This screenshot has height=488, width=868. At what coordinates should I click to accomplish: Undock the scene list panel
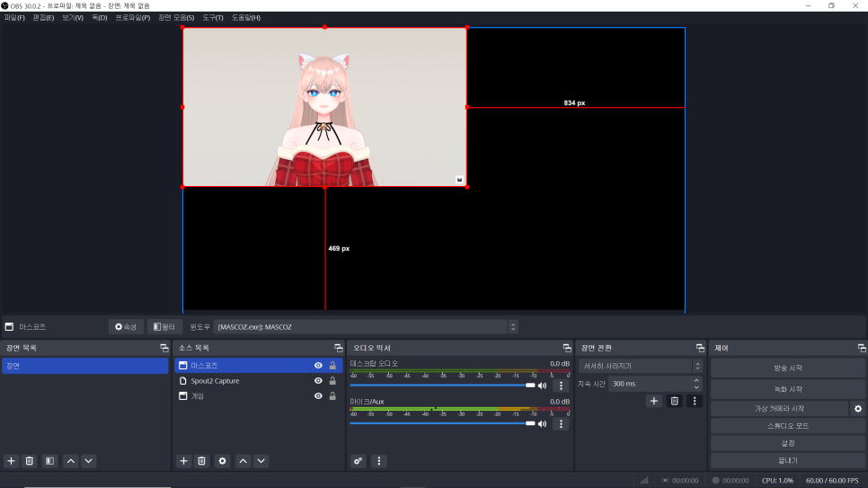164,348
